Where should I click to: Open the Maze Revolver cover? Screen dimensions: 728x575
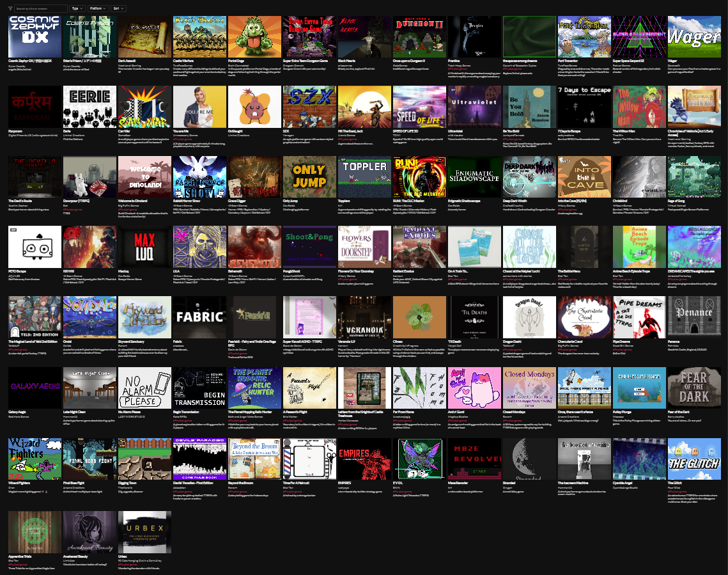(474, 459)
